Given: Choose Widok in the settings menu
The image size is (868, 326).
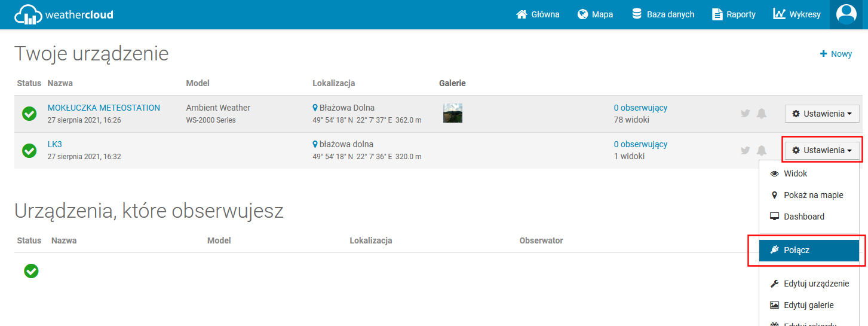Looking at the screenshot, I should [795, 173].
